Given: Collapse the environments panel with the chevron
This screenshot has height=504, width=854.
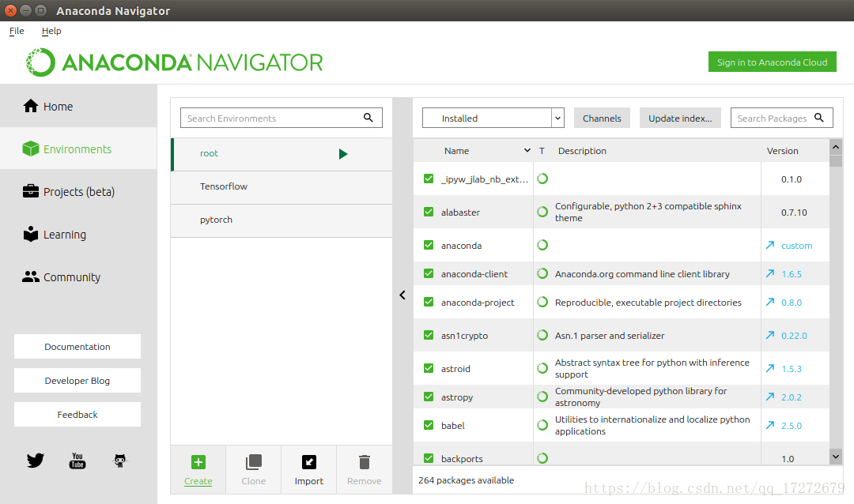Looking at the screenshot, I should click(x=402, y=295).
